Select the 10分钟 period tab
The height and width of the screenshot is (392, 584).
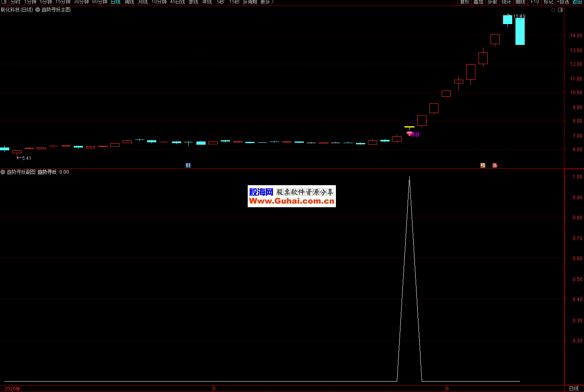pos(159,2)
